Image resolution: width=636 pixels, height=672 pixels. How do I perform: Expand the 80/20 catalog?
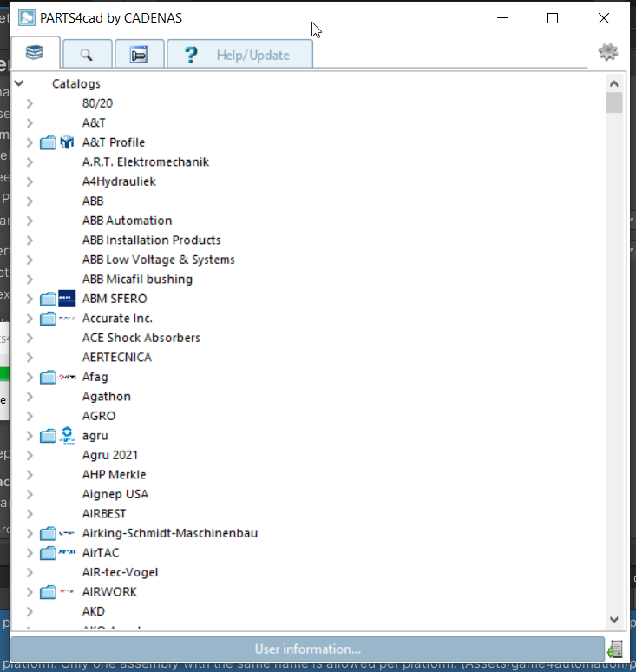(x=30, y=103)
